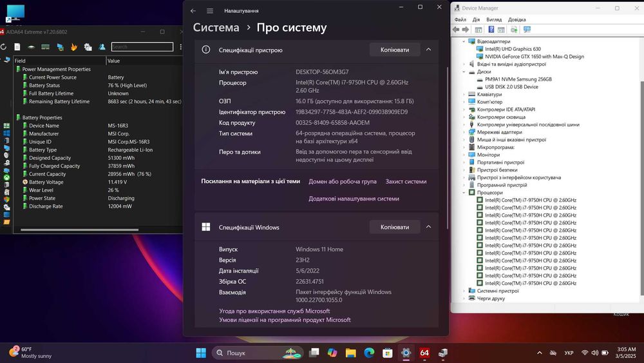Open Task View on the taskbar

click(314, 353)
